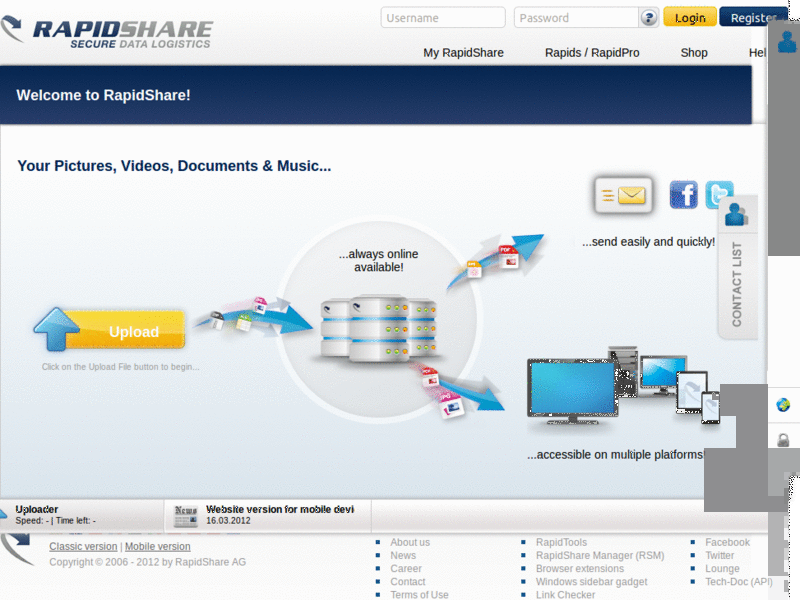Click the multi-platform devices image
This screenshot has width=800, height=600.
point(623,387)
